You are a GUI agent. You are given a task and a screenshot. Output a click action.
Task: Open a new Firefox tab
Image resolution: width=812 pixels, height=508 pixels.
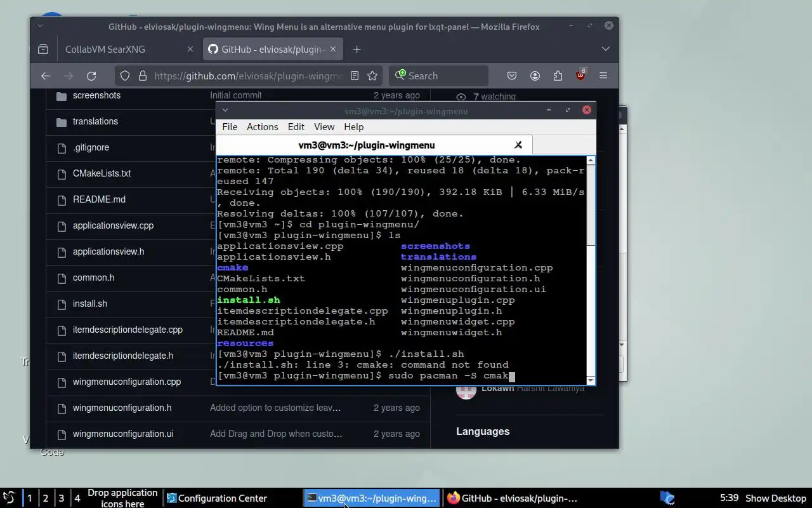click(x=357, y=49)
